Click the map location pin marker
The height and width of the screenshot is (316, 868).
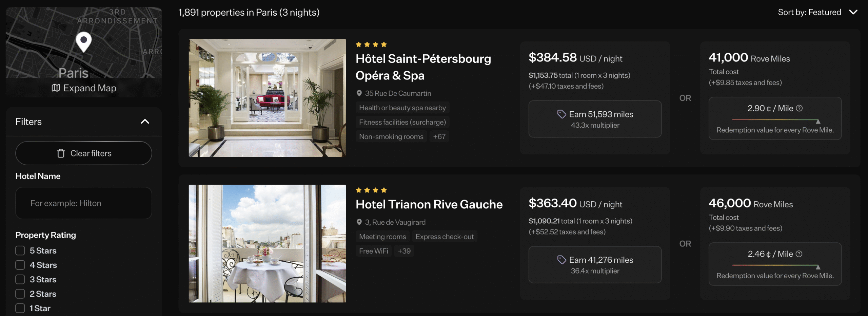[84, 42]
